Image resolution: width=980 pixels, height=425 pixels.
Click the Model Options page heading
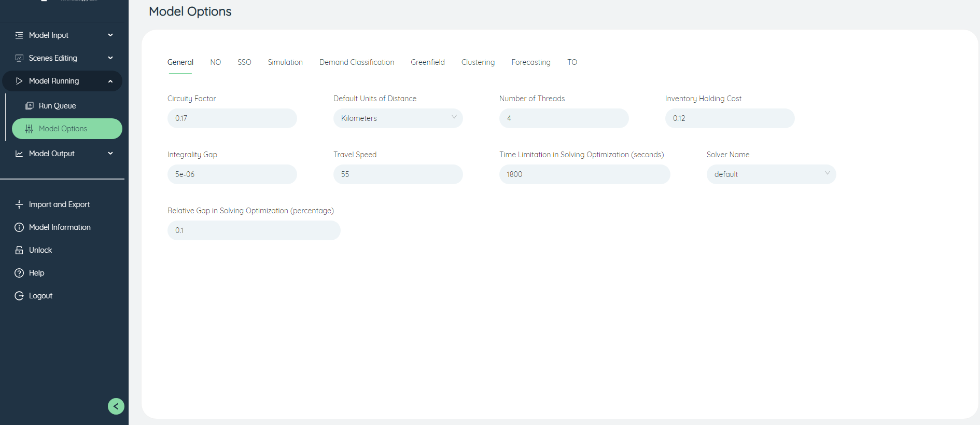190,11
